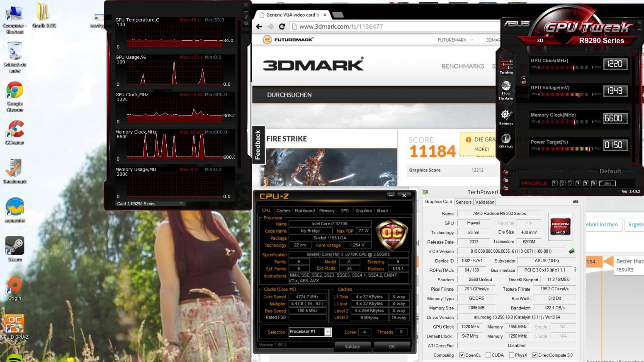Open the Mainboard tab in CPU-Z
644x362 pixels.
(x=305, y=210)
